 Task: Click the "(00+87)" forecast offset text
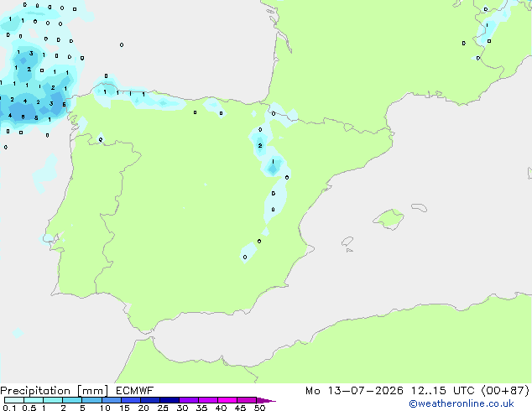[505, 391]
